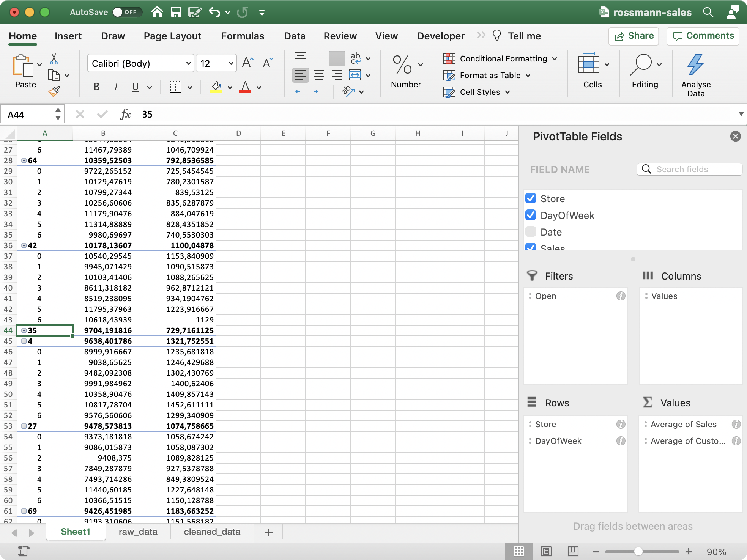Switch to the cleaned_data sheet tab
Screen dimensions: 747x560
[212, 532]
